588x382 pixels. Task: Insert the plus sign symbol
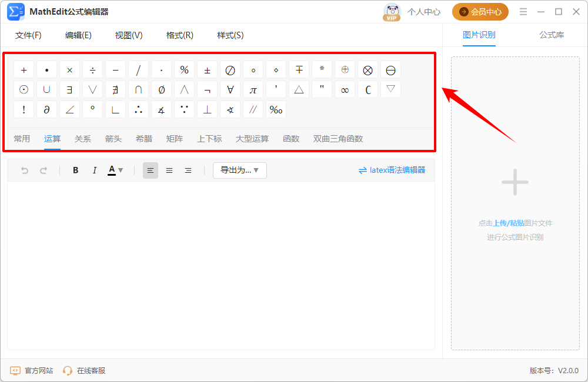24,70
